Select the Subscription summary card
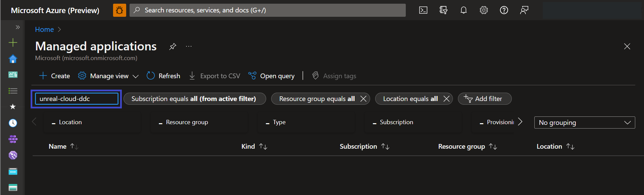Screen dimensions: 644x195 [413, 122]
